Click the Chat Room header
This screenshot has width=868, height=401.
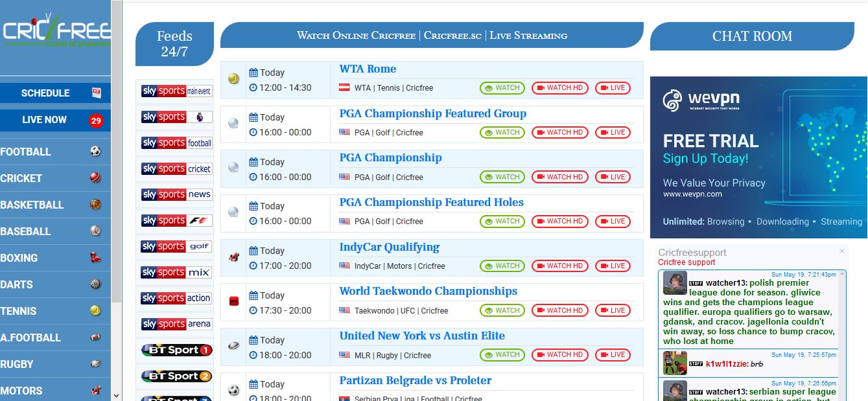[752, 36]
